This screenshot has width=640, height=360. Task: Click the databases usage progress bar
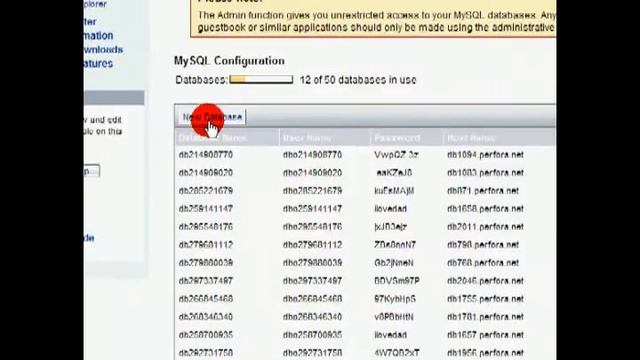click(261, 80)
